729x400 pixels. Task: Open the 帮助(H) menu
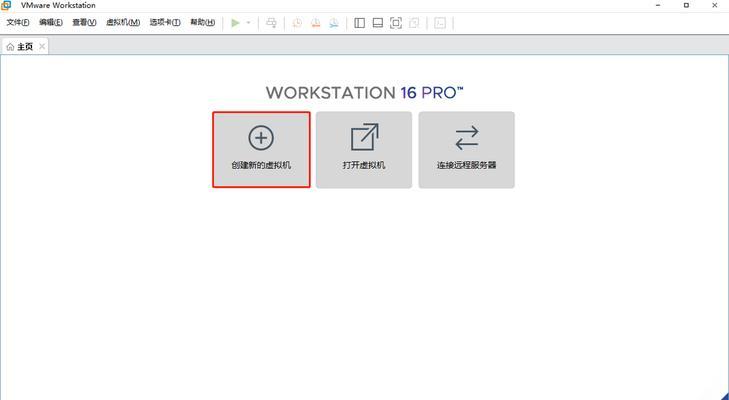click(x=203, y=22)
